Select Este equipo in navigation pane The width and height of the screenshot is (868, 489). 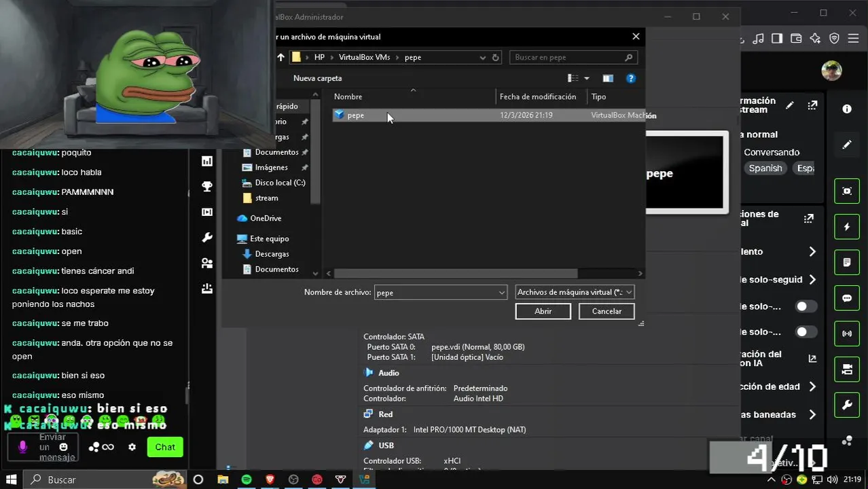coord(269,238)
